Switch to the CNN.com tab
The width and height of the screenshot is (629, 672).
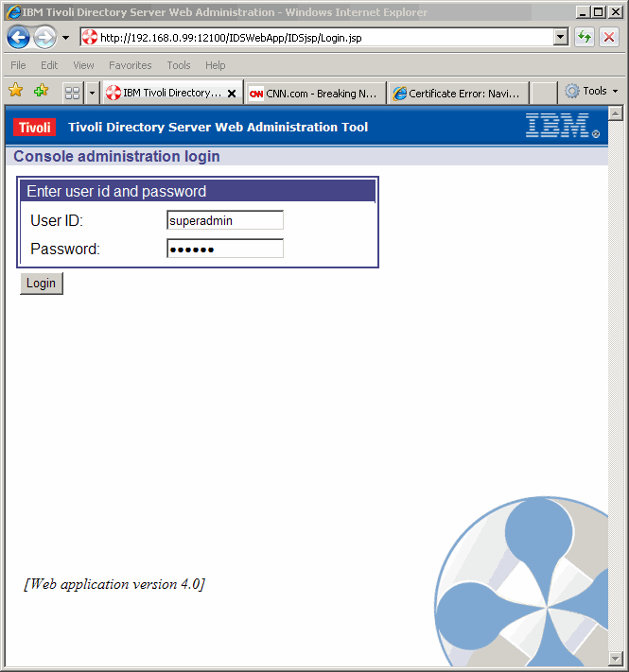(x=314, y=94)
